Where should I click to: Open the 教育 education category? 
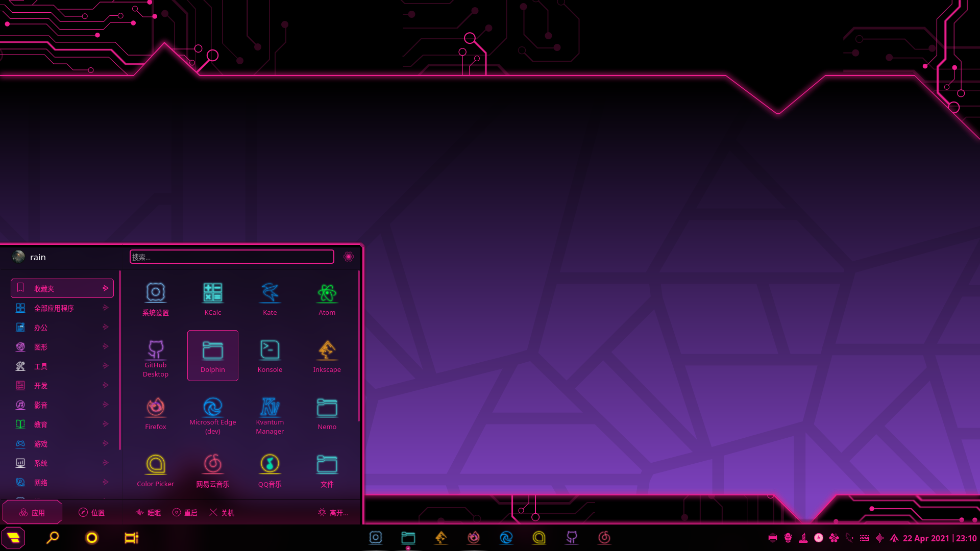pyautogui.click(x=62, y=424)
